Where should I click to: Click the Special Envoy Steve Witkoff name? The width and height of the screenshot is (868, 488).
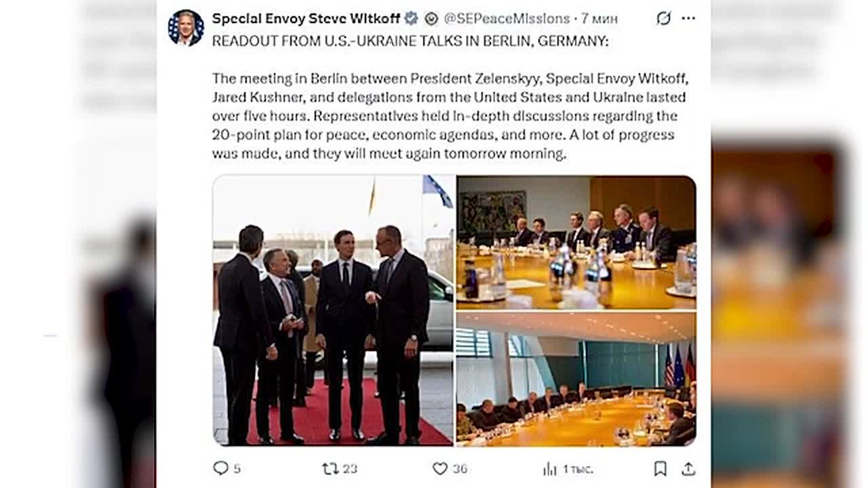[306, 18]
